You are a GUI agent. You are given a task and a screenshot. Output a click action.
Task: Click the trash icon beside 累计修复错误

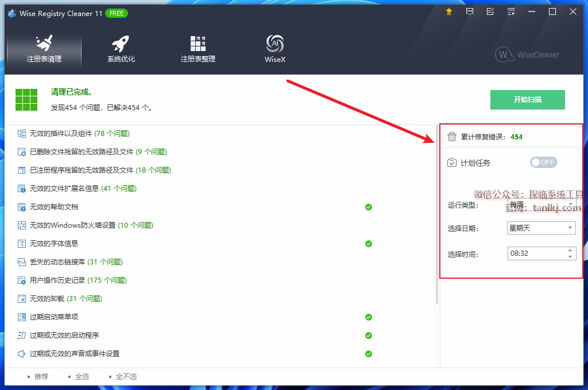tap(452, 136)
